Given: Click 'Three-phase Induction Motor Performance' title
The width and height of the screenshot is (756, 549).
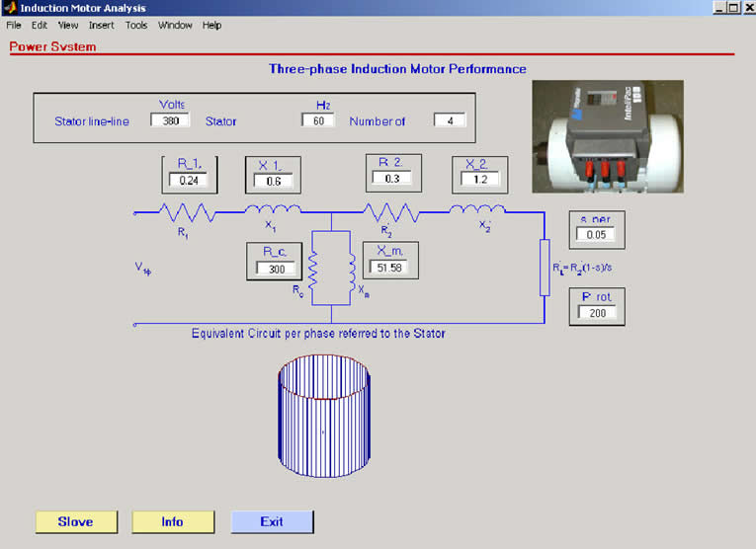Looking at the screenshot, I should [397, 69].
